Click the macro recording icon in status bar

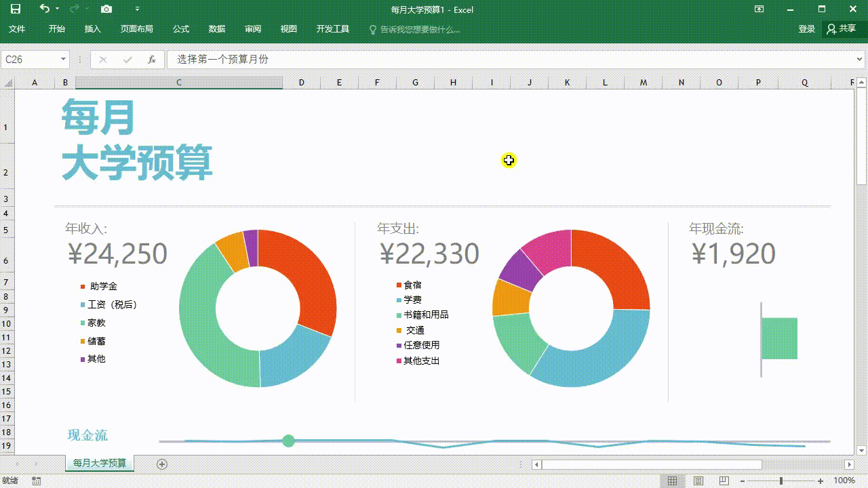pyautogui.click(x=37, y=481)
